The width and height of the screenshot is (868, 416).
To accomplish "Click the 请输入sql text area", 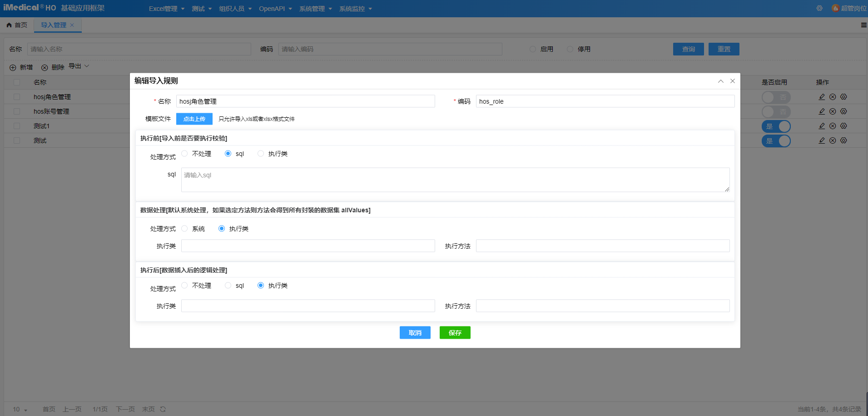I will [x=455, y=180].
